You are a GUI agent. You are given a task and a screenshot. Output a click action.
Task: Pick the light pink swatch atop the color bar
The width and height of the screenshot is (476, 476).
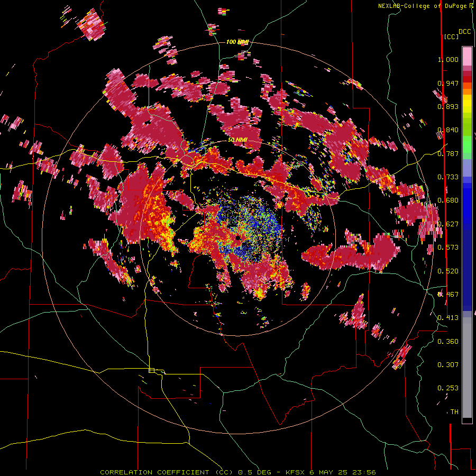pyautogui.click(x=467, y=56)
